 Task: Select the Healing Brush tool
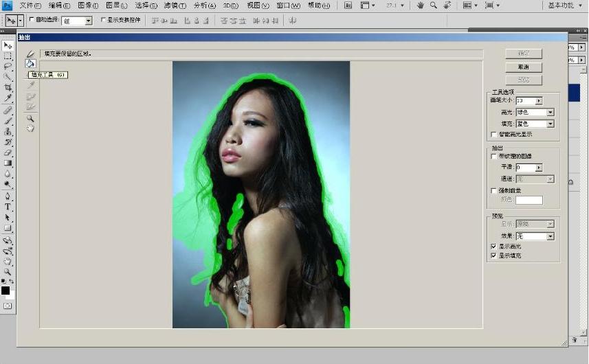[x=8, y=111]
